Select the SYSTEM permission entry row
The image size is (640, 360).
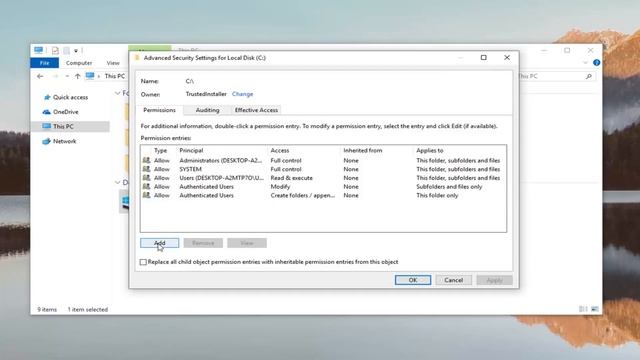[323, 169]
